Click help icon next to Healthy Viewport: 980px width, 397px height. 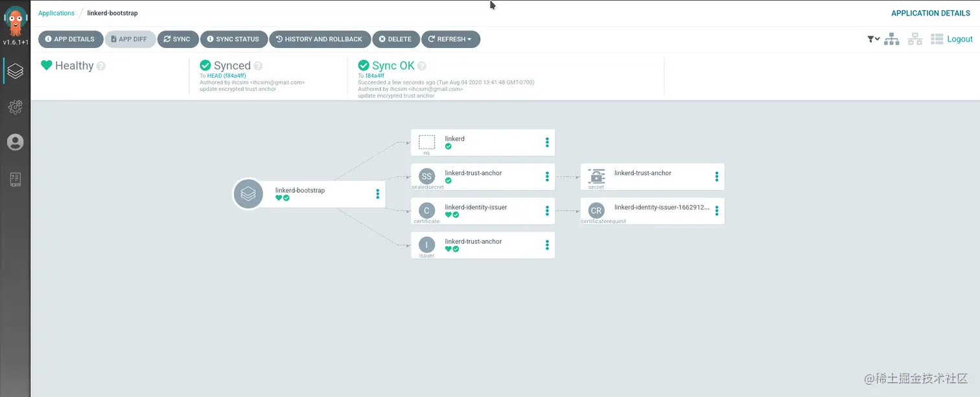click(101, 66)
